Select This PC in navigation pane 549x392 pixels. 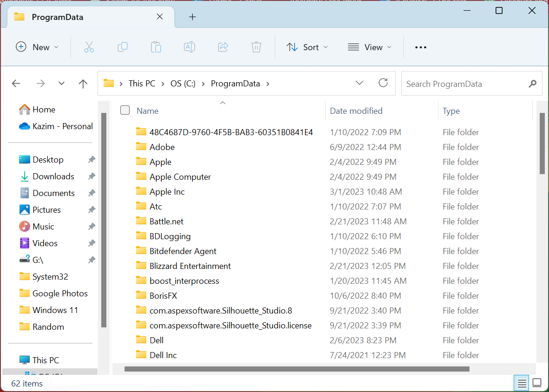click(x=39, y=360)
